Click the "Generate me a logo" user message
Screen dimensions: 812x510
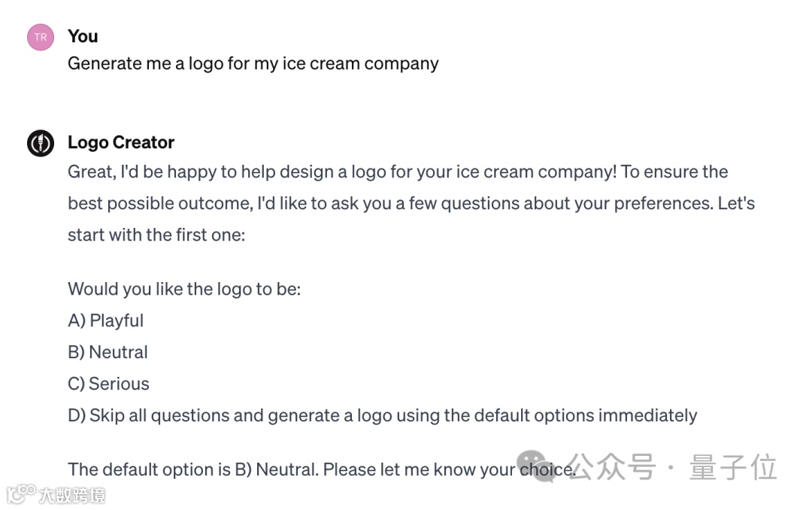click(x=253, y=63)
